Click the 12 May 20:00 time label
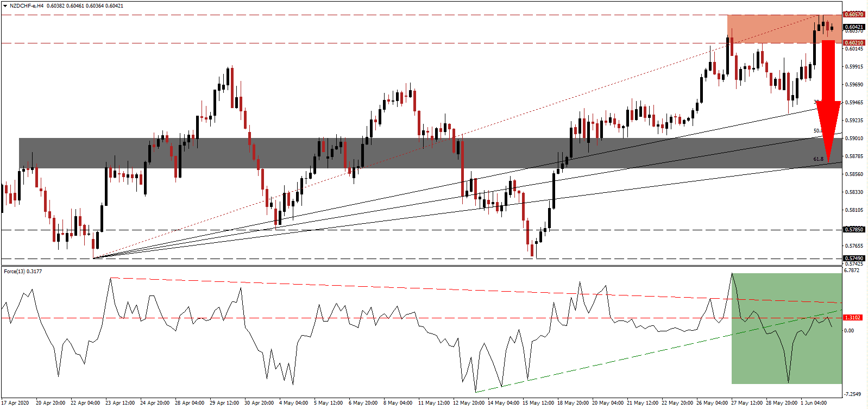This screenshot has width=868, height=409. [x=469, y=403]
